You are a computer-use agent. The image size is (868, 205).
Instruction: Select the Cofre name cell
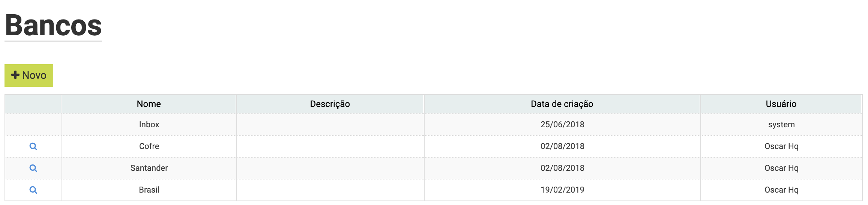pyautogui.click(x=149, y=146)
